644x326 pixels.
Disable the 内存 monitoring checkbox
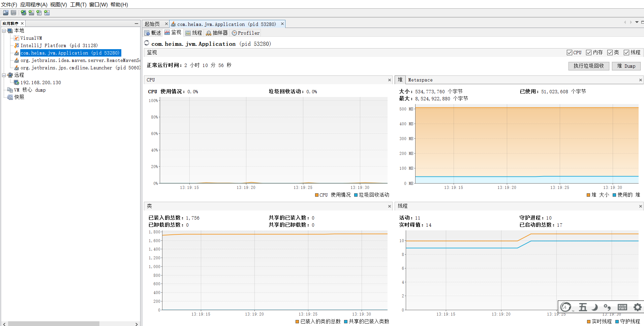coord(589,53)
